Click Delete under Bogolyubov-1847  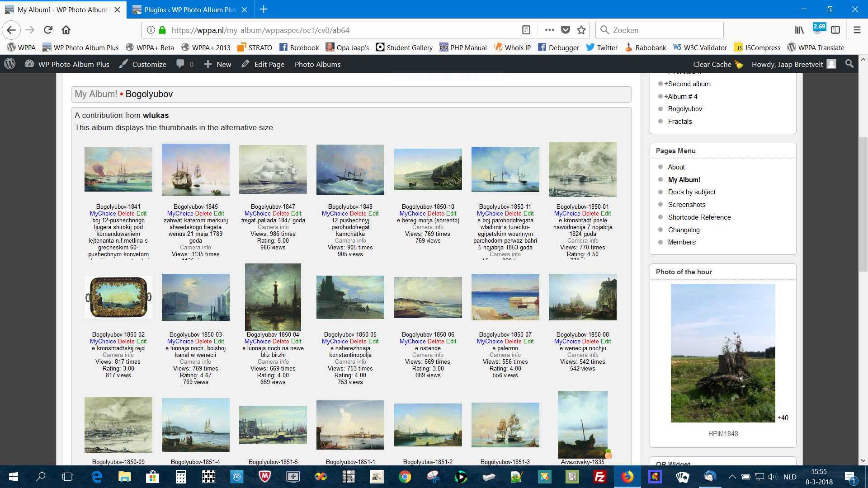281,214
